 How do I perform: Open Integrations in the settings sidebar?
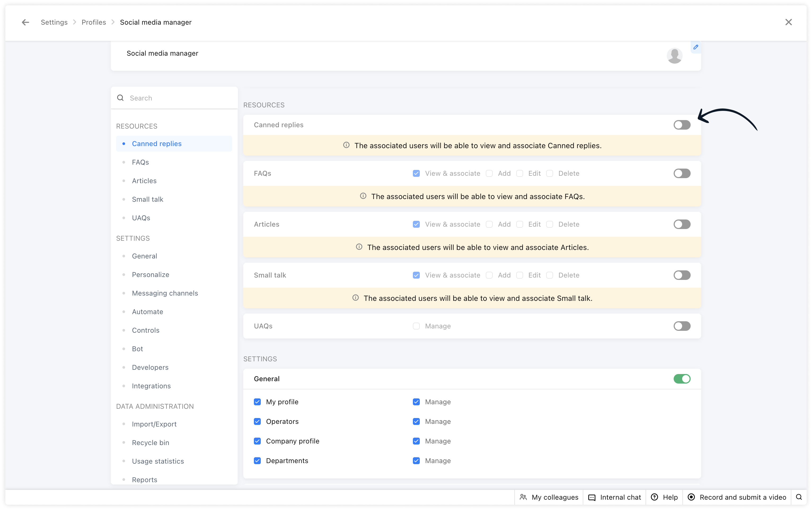point(151,386)
